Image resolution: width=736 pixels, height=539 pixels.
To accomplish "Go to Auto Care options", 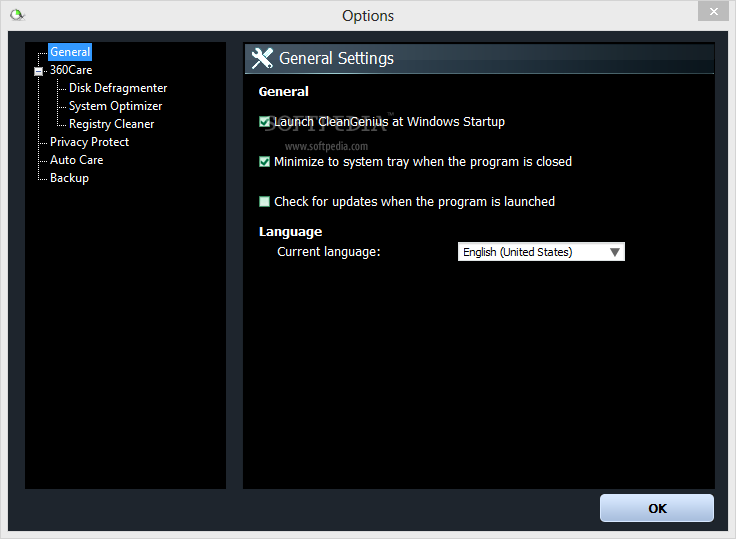I will point(77,160).
